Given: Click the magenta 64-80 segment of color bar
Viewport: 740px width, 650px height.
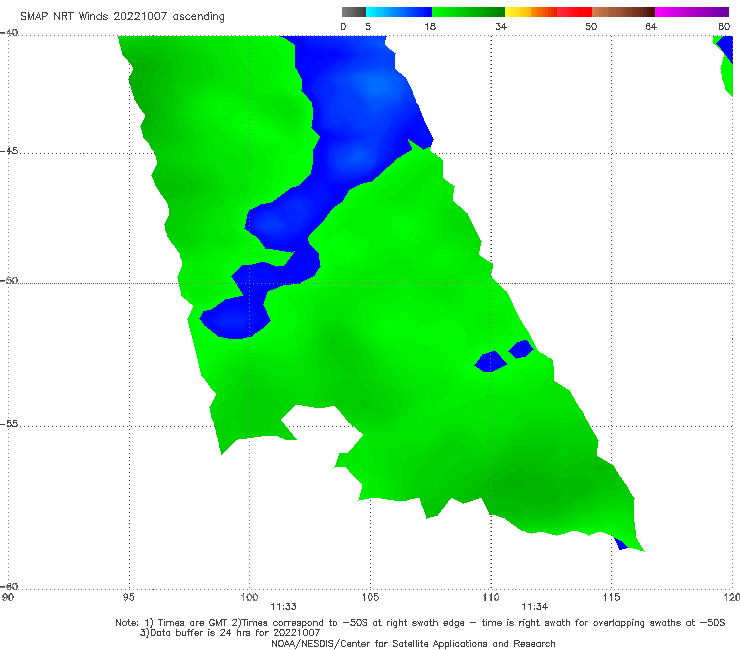Looking at the screenshot, I should (692, 12).
